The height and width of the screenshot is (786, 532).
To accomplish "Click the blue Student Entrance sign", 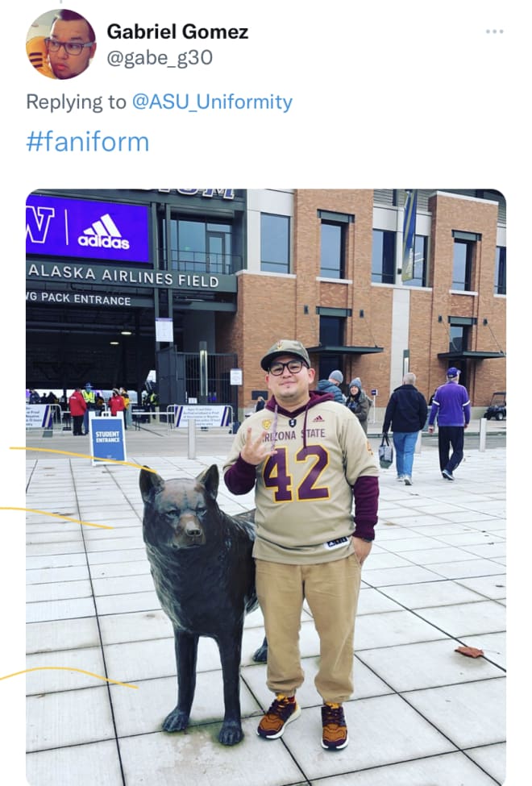I will pos(107,439).
